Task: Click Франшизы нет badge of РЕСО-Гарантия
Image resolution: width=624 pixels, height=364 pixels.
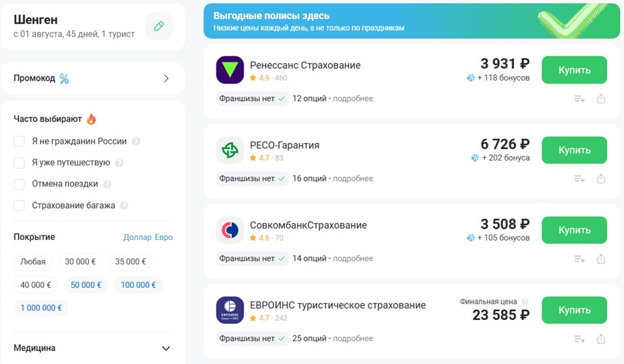Action: [252, 179]
